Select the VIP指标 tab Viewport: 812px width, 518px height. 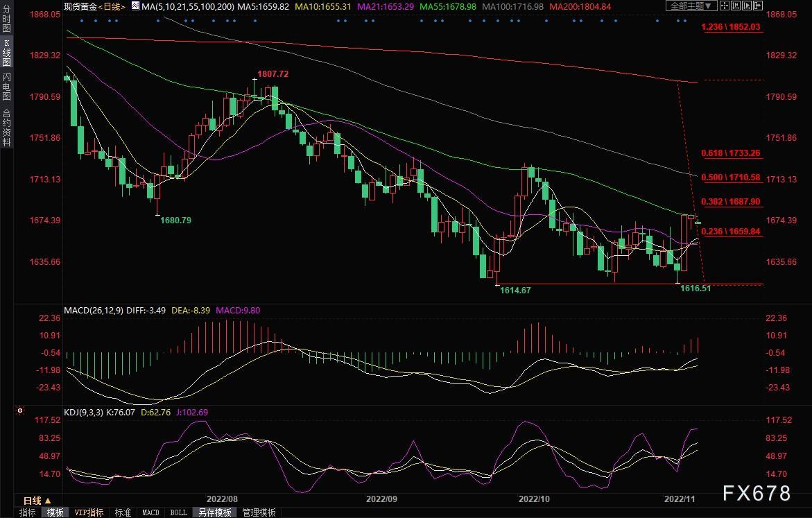coord(89,512)
